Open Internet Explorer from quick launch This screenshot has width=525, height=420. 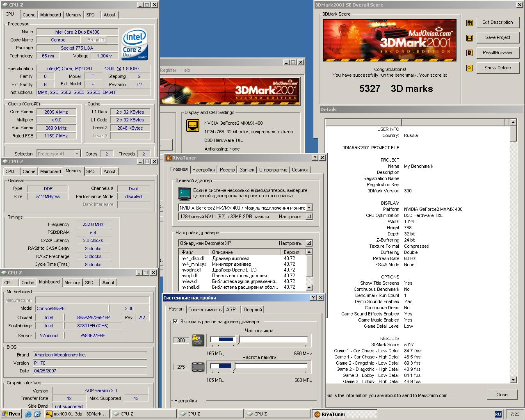(28, 414)
